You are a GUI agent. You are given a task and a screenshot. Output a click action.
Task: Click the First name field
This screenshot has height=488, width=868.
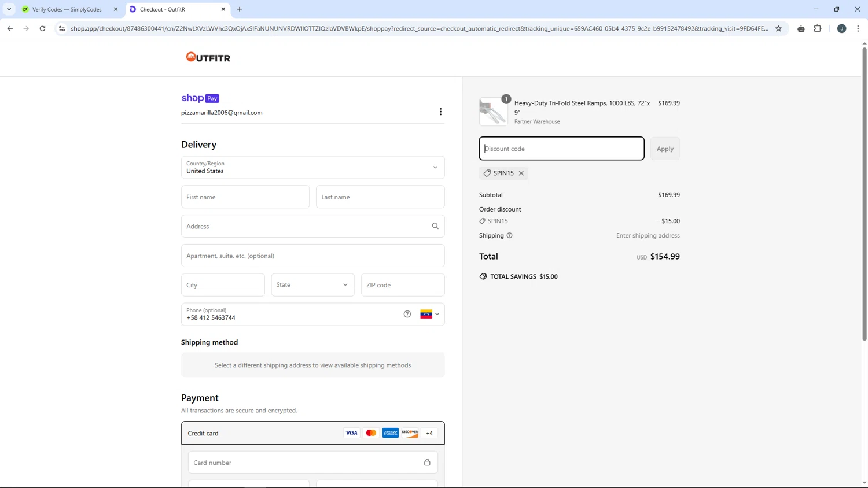245,197
